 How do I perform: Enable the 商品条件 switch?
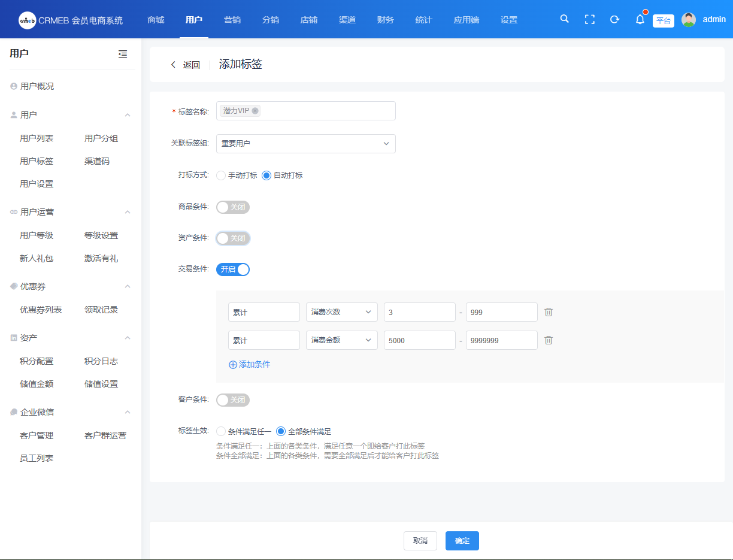point(232,207)
